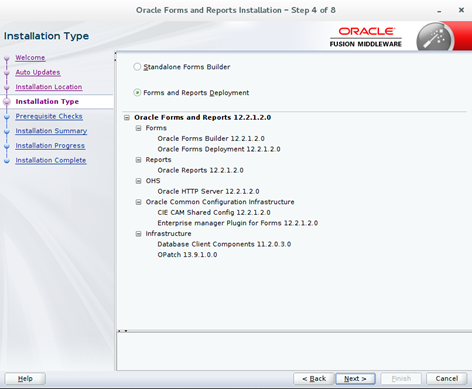
Task: Click the Oracle Forms and Reports 12.2.1.2.0 label
Action: click(x=202, y=118)
